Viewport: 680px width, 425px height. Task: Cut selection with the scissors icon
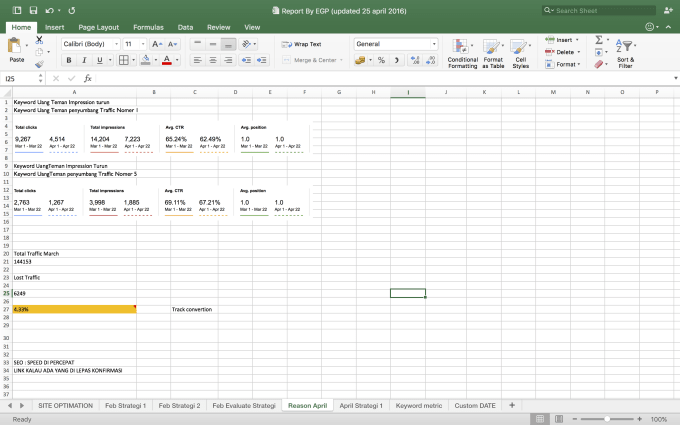39,40
